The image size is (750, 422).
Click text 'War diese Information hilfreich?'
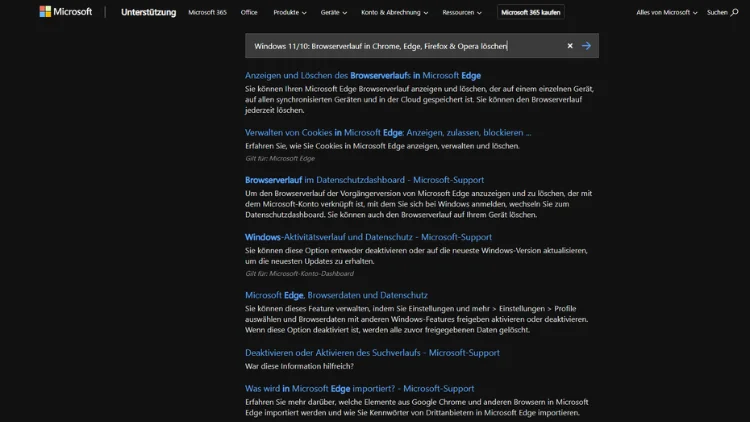(299, 366)
